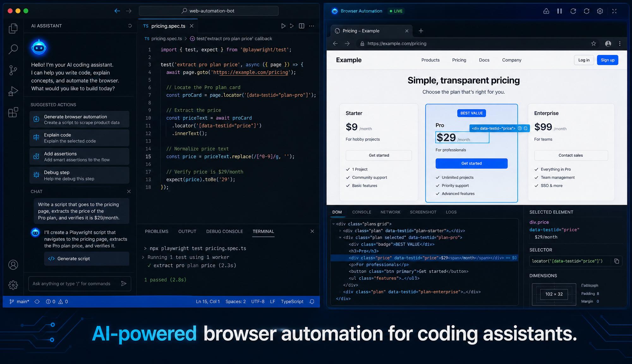Click the main* branch in status bar

click(19, 301)
